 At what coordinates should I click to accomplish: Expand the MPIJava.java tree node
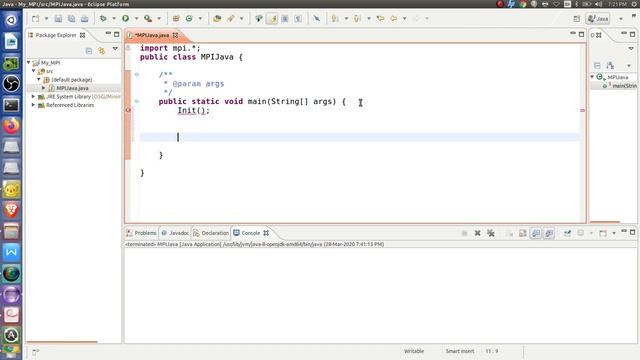tap(44, 88)
